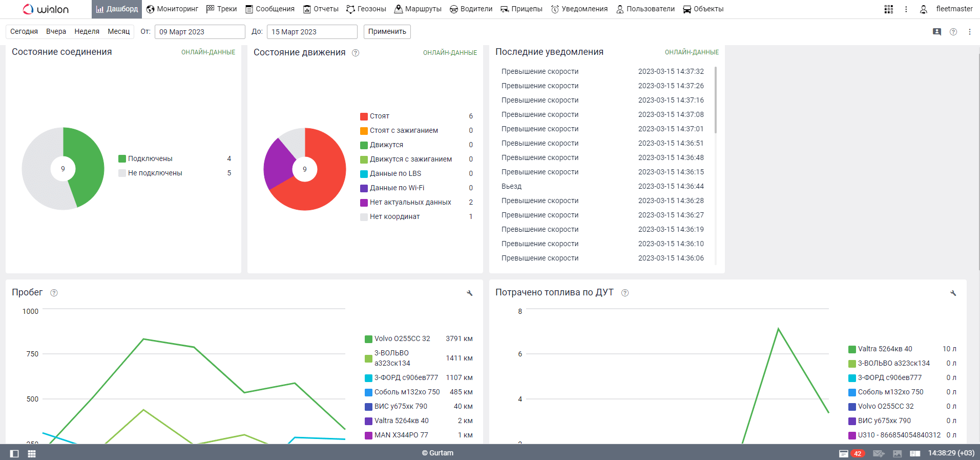Viewport: 980px width, 460px height.
Task: Switch to the Отчеты tab
Action: [x=321, y=9]
